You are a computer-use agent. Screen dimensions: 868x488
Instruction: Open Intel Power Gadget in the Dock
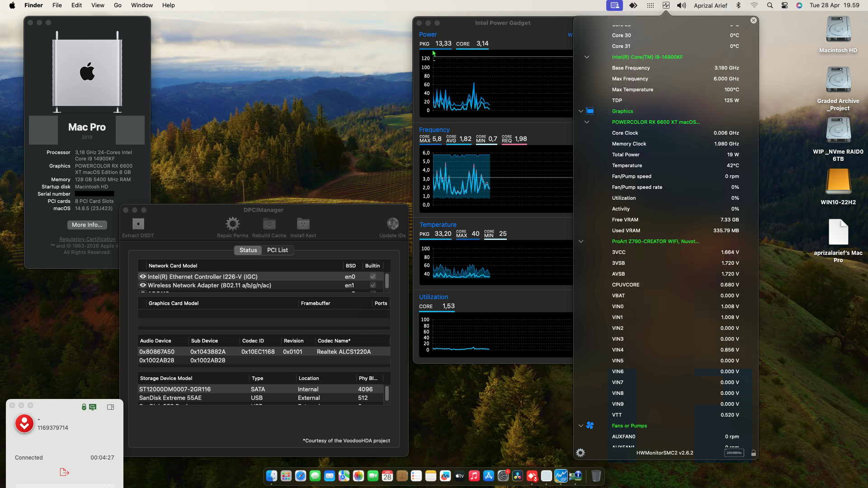tap(561, 476)
